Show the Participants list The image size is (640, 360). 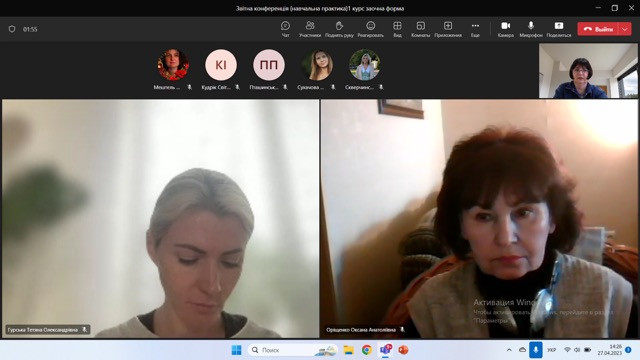(310, 29)
